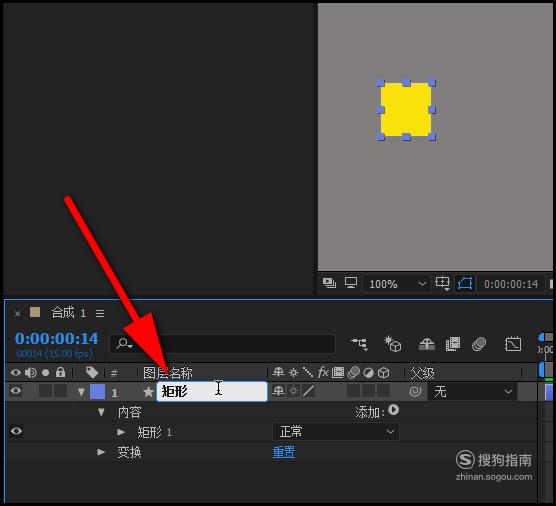556x506 pixels.
Task: Click the shy switch column header
Action: coord(278,372)
